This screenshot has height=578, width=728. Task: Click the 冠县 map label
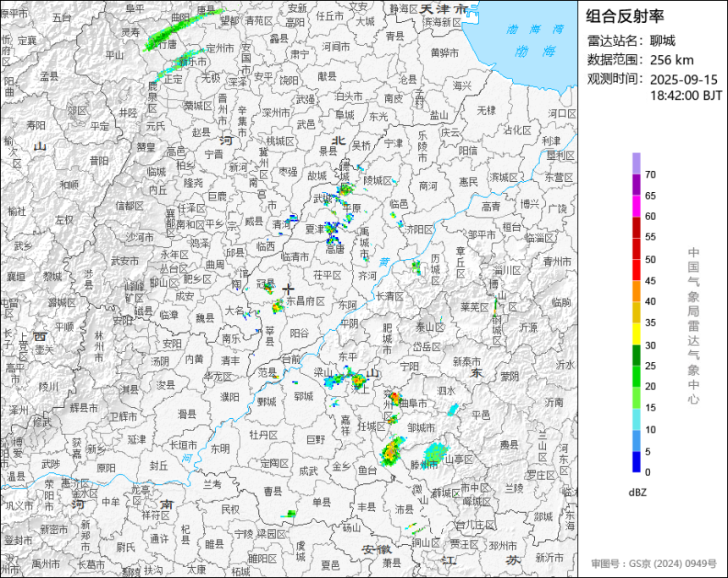[266, 283]
